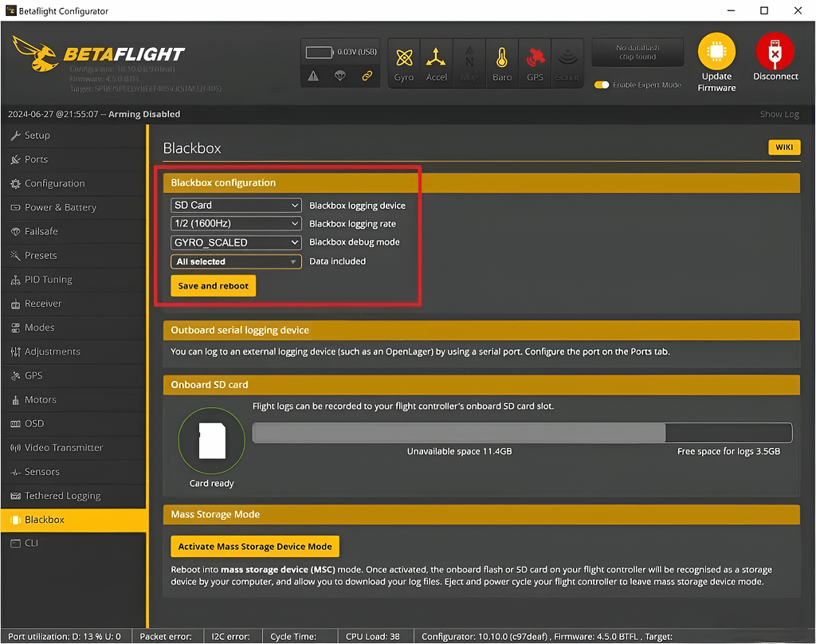Click the Receiver icon in sidebar

[x=16, y=304]
